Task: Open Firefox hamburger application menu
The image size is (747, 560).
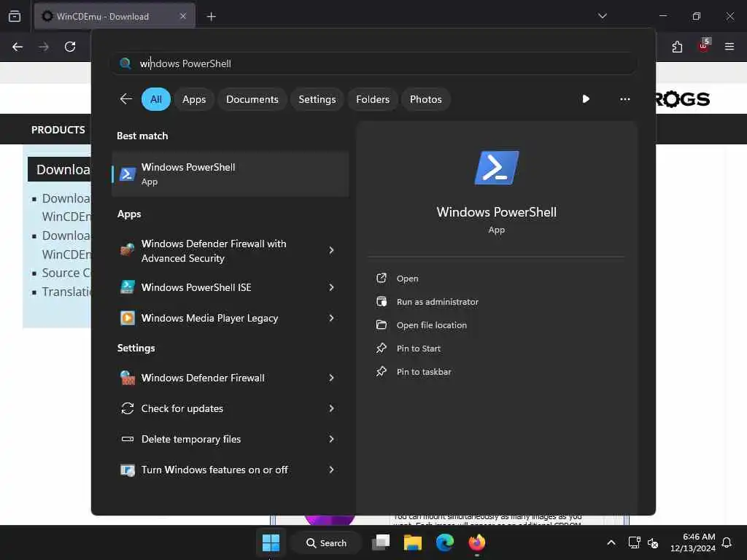Action: [x=729, y=47]
